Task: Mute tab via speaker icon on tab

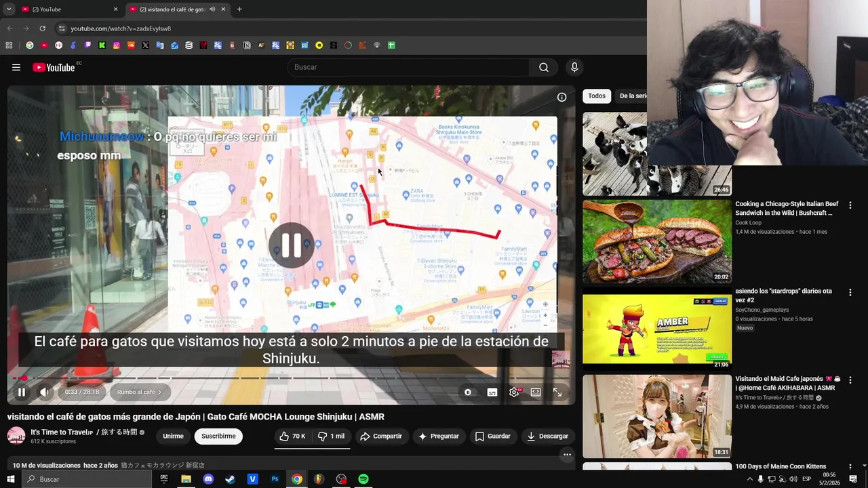Action: [212, 9]
